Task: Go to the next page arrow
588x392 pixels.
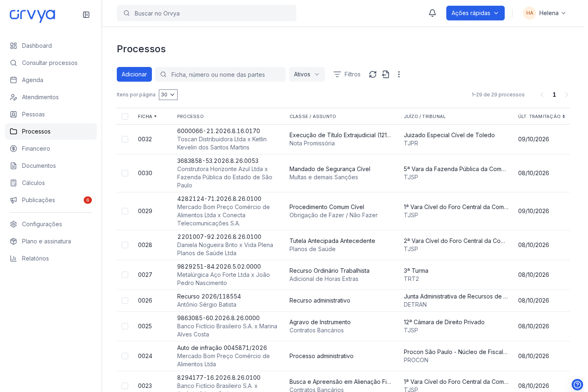Action: pos(567,95)
